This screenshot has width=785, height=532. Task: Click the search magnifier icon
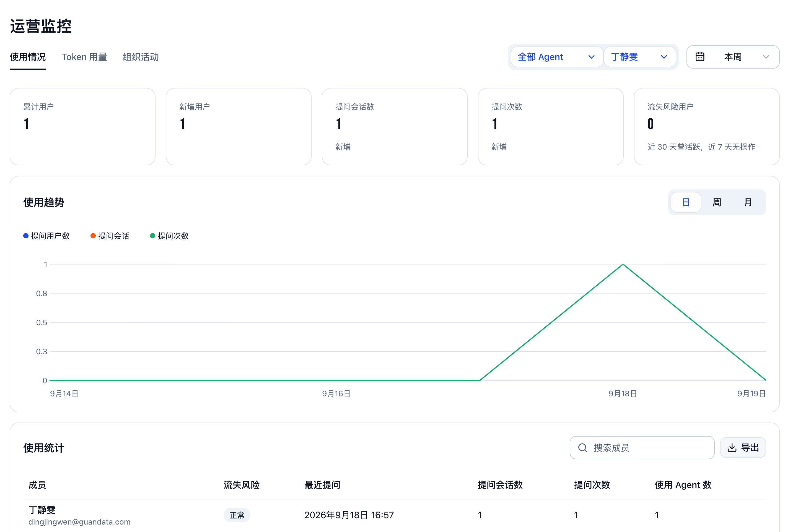pyautogui.click(x=583, y=448)
